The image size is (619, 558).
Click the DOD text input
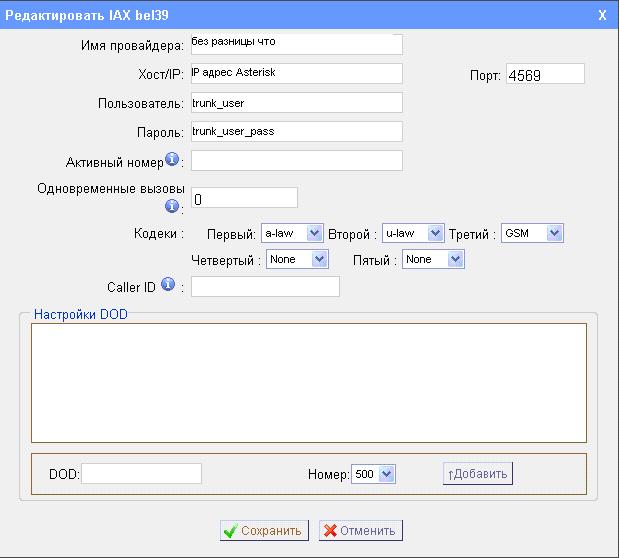pos(141,473)
